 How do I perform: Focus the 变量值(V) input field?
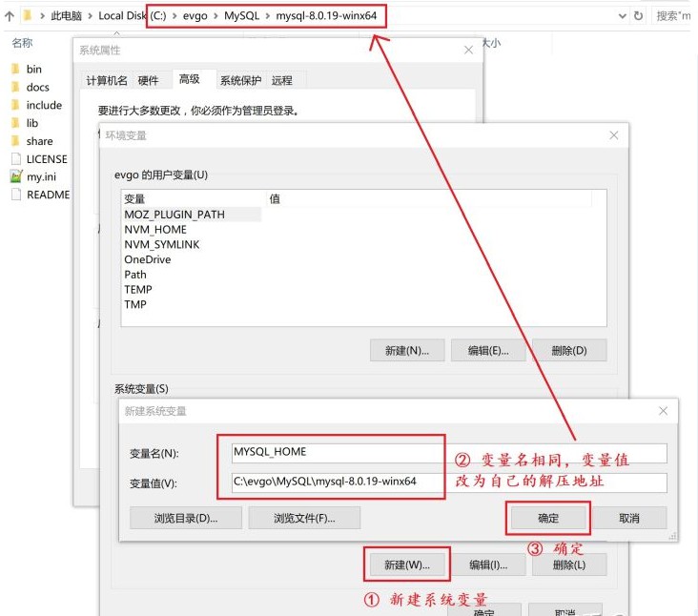(x=449, y=483)
